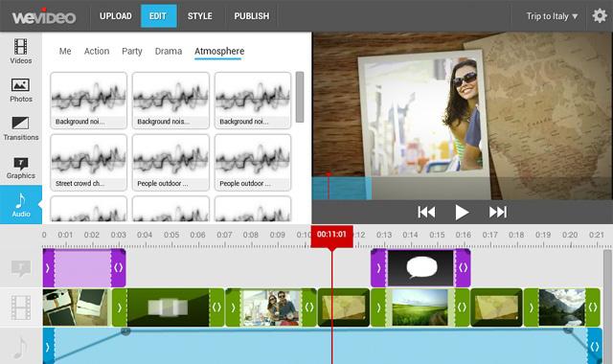Click the video track filmstrip icon

click(21, 307)
